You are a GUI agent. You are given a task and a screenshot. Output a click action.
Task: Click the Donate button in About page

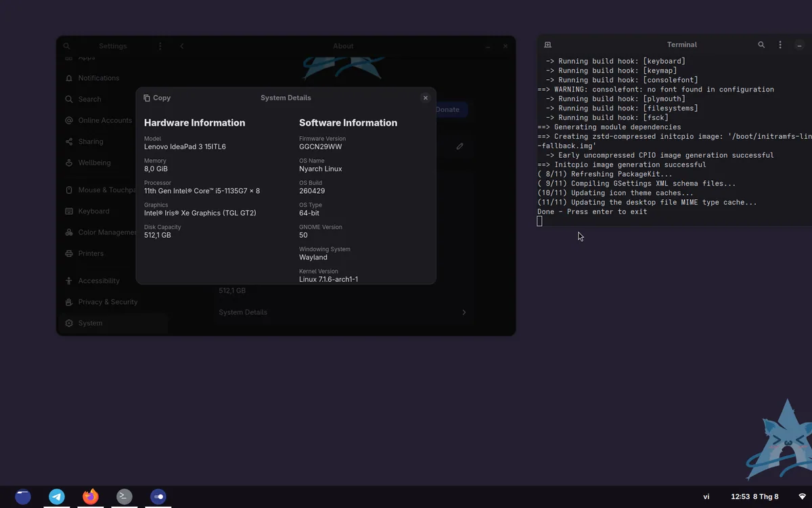(x=447, y=109)
